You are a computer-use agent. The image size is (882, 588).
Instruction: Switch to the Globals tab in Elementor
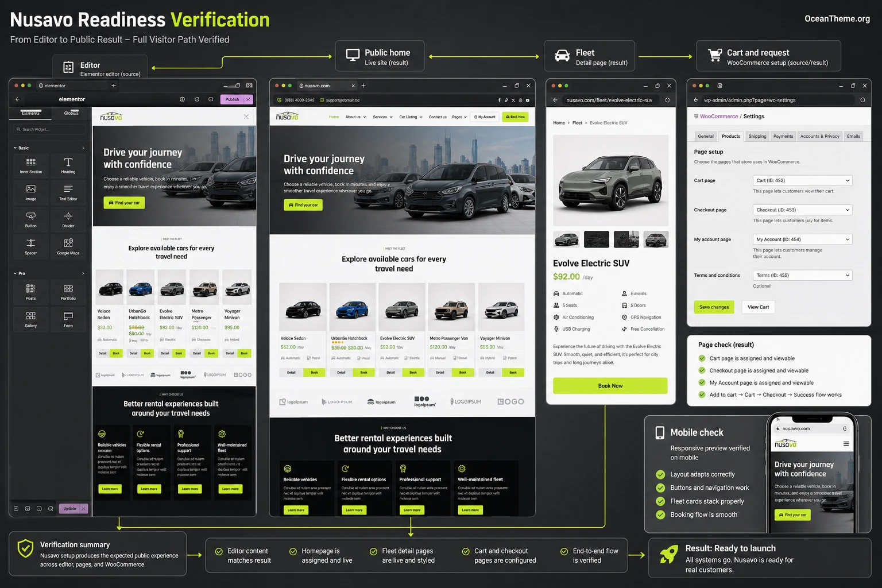[71, 113]
